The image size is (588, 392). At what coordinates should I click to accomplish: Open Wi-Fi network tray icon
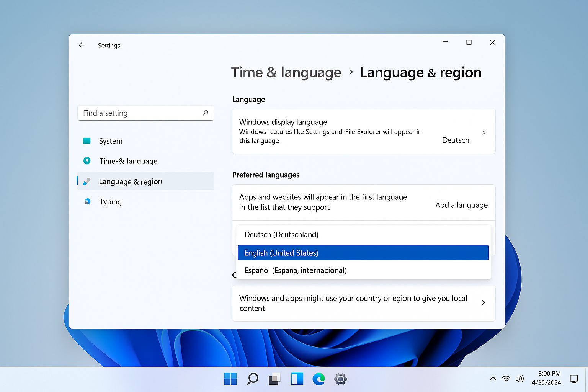(x=506, y=379)
